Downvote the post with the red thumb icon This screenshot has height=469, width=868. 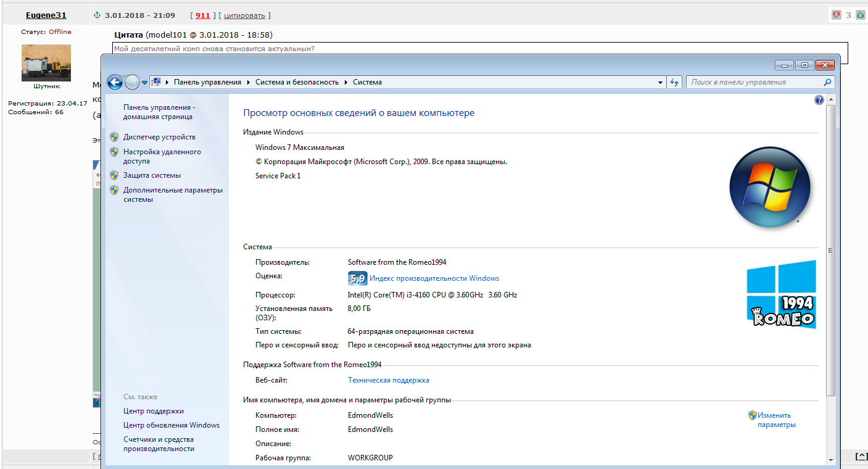837,15
